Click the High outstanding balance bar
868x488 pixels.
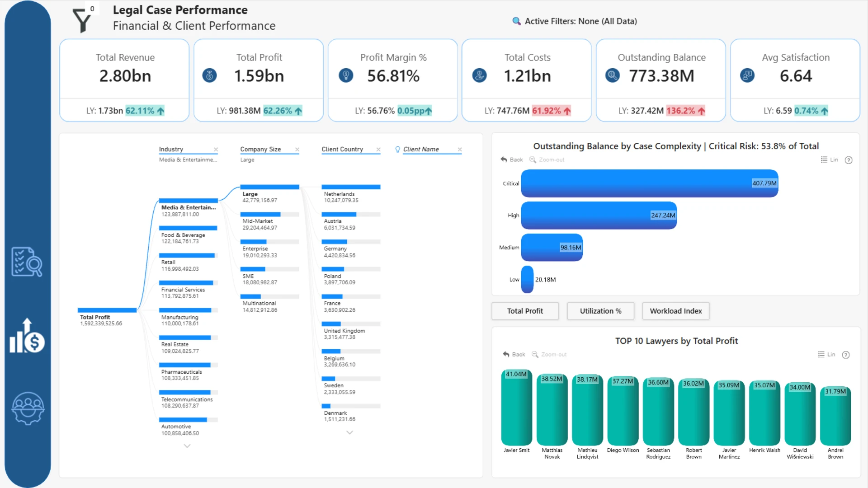(x=599, y=216)
